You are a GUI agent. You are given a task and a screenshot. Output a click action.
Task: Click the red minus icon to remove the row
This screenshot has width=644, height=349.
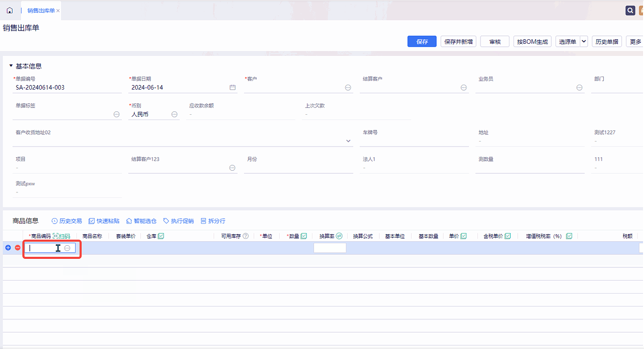click(x=17, y=247)
